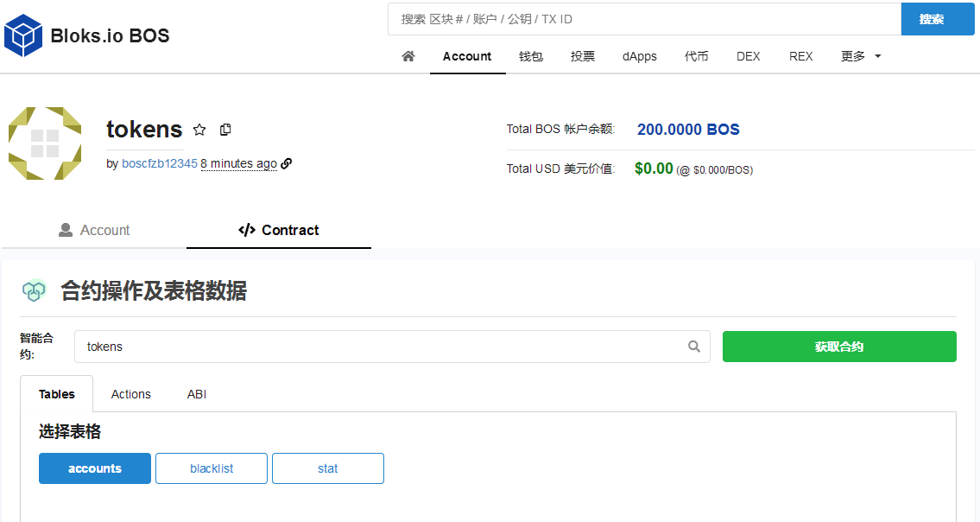Screen dimensions: 980x522
Task: Expand the 更多 dropdown menu
Action: click(861, 56)
